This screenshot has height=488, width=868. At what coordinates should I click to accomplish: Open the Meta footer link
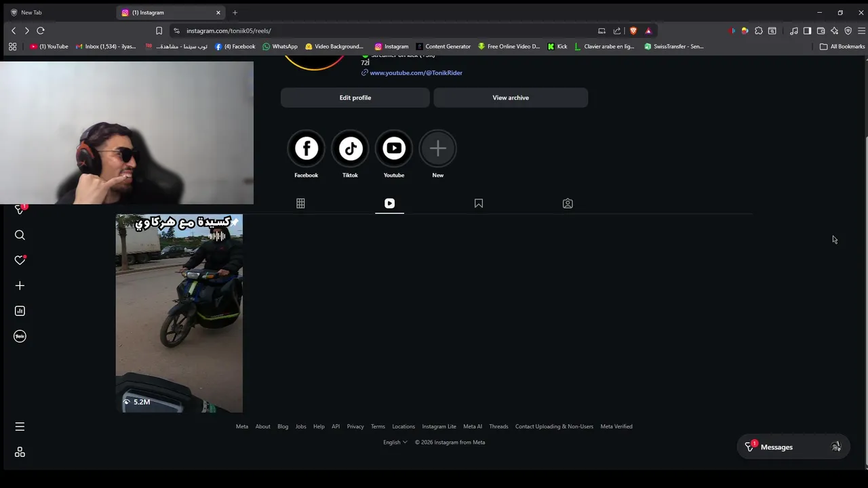point(242,426)
